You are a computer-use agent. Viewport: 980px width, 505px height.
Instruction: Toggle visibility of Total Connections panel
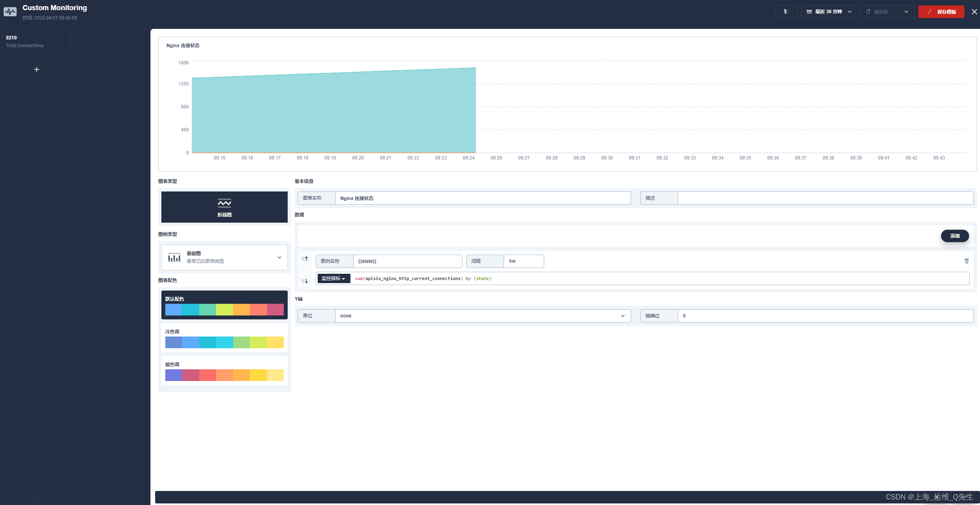click(x=36, y=41)
